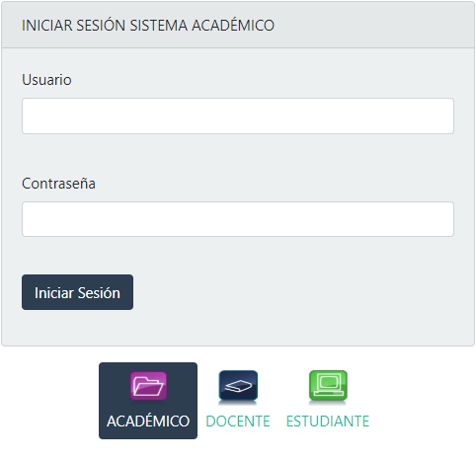This screenshot has height=461, width=476.
Task: Click the INICIAR SESIÓN SISTEMA ACADÉMICO heading
Action: (x=148, y=26)
